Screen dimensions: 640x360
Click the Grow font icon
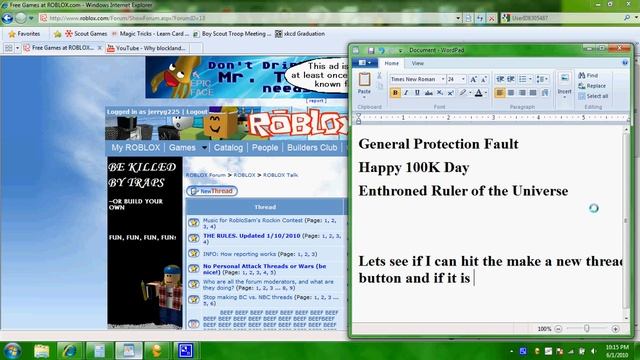click(473, 79)
